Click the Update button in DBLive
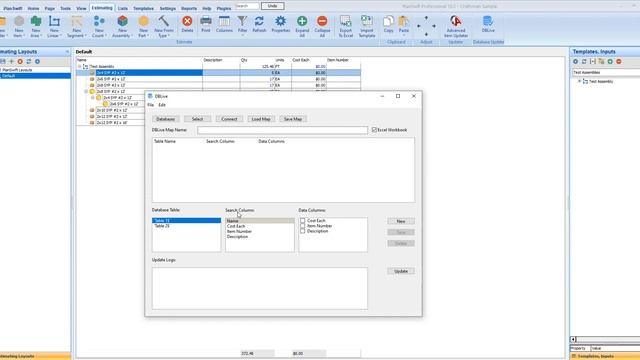The height and width of the screenshot is (360, 640). [401, 271]
